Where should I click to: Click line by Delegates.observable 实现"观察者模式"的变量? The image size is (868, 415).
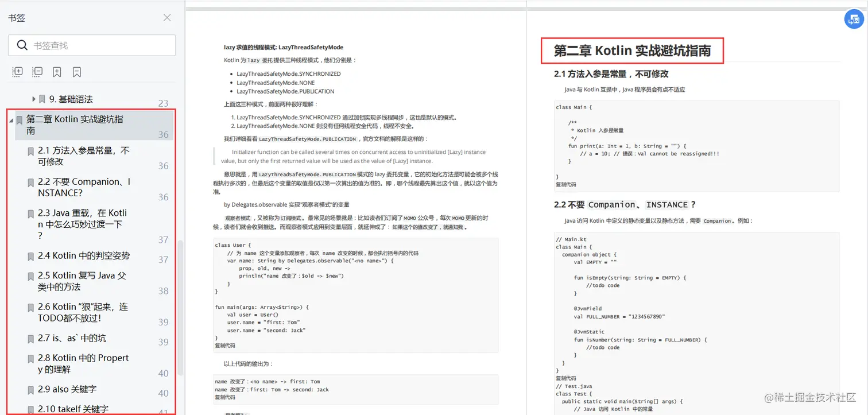pos(286,204)
